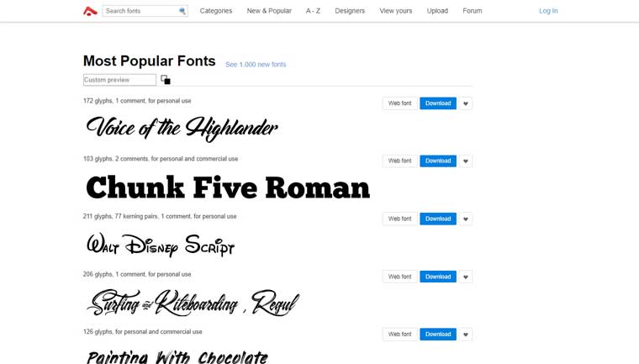This screenshot has height=364, width=639.
Task: Open the New & Popular menu
Action: coord(269,11)
